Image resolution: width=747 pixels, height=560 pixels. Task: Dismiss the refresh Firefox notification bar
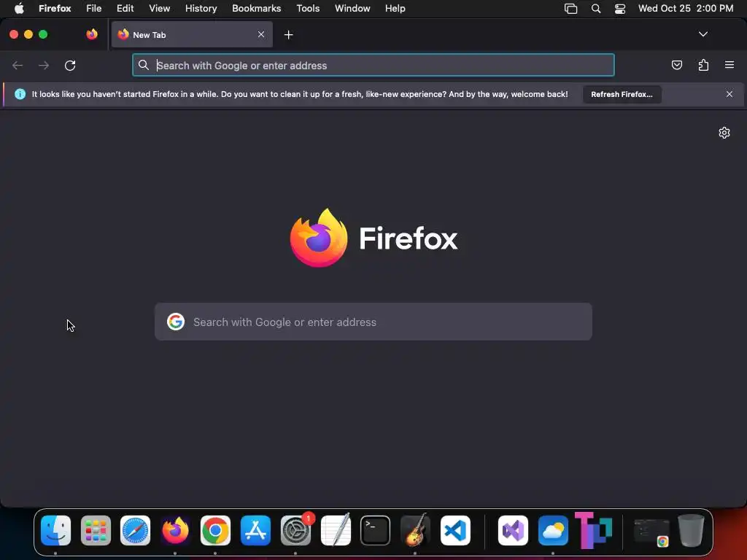729,94
